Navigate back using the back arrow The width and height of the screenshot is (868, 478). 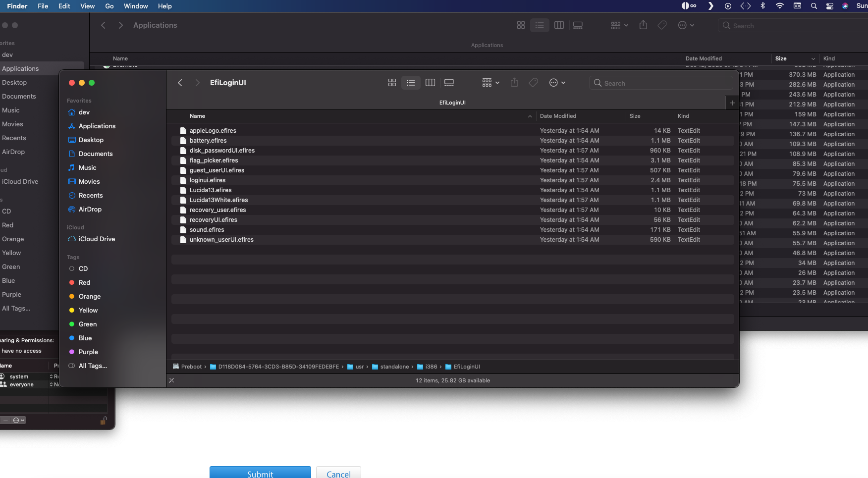(180, 83)
